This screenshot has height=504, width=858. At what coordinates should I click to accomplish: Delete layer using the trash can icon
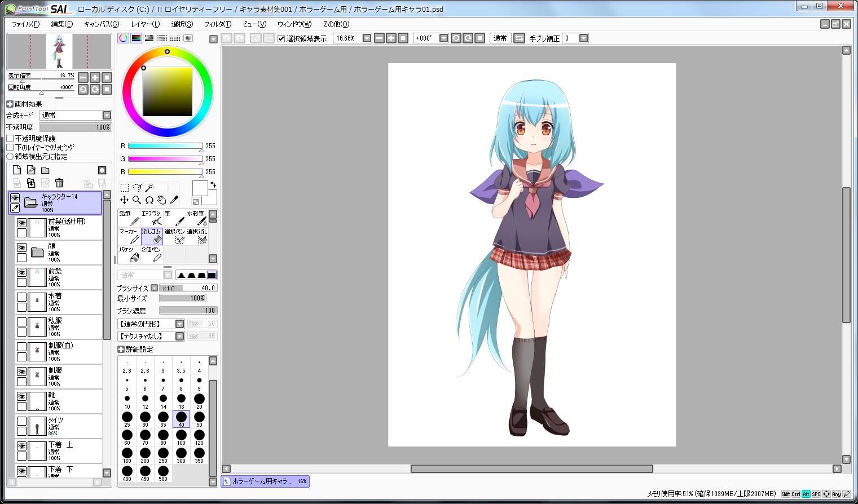[x=59, y=183]
